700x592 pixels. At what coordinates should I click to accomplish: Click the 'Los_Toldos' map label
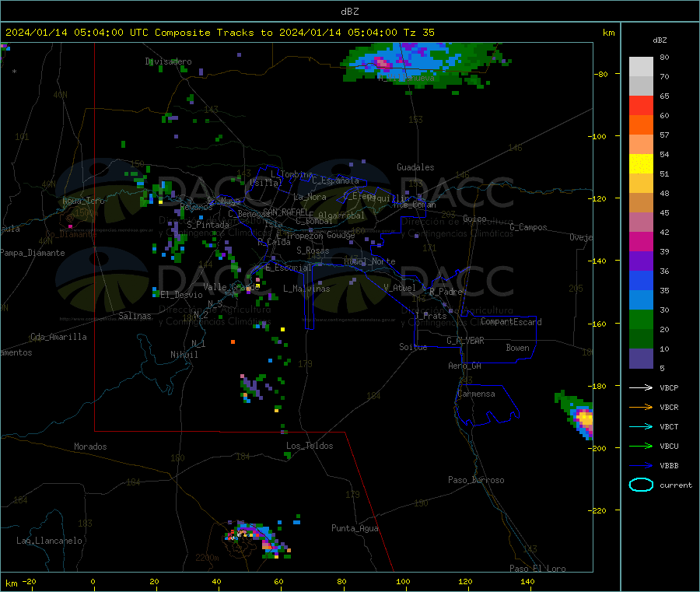310,446
